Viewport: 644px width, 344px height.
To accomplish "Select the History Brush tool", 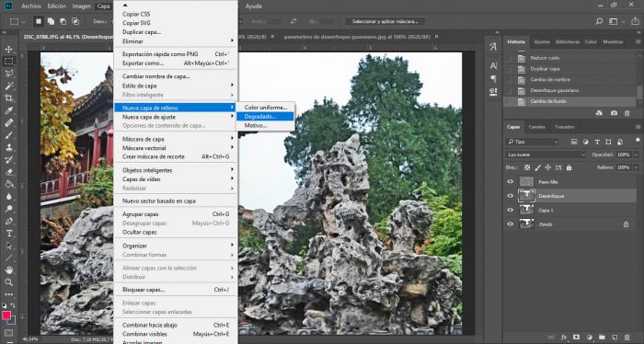I will coord(8,160).
